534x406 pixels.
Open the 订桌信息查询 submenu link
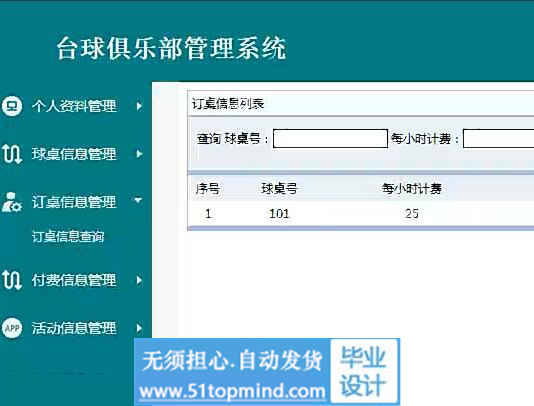(x=68, y=236)
